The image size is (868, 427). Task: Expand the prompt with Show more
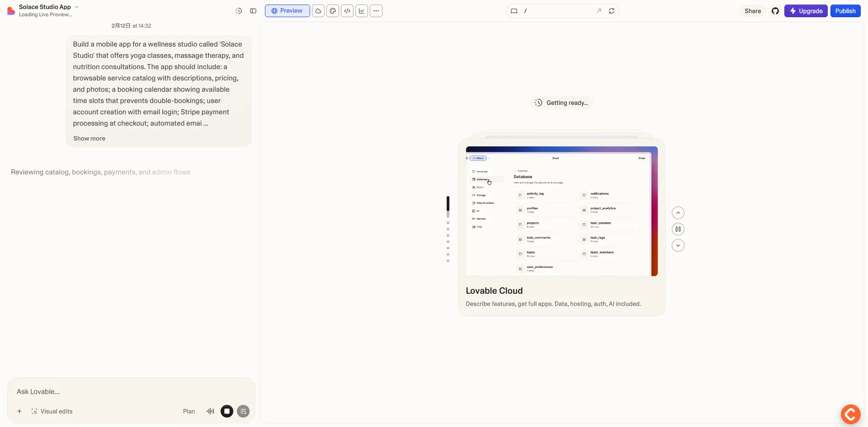click(89, 139)
